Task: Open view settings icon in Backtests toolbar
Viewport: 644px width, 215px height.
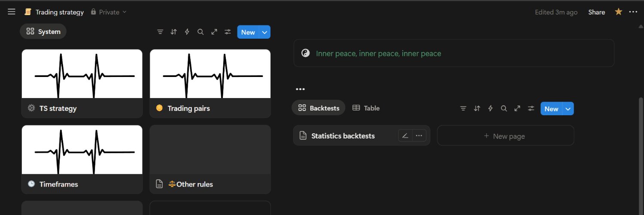Action: pyautogui.click(x=531, y=109)
